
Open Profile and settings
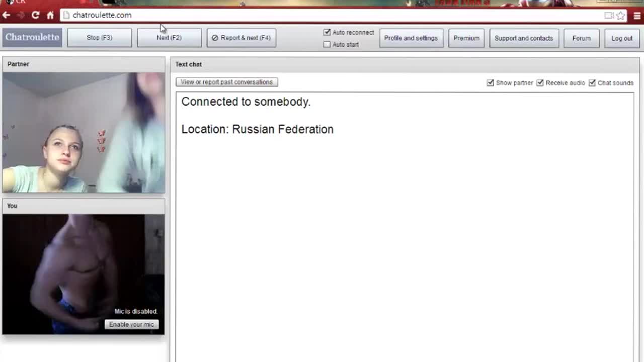(411, 38)
